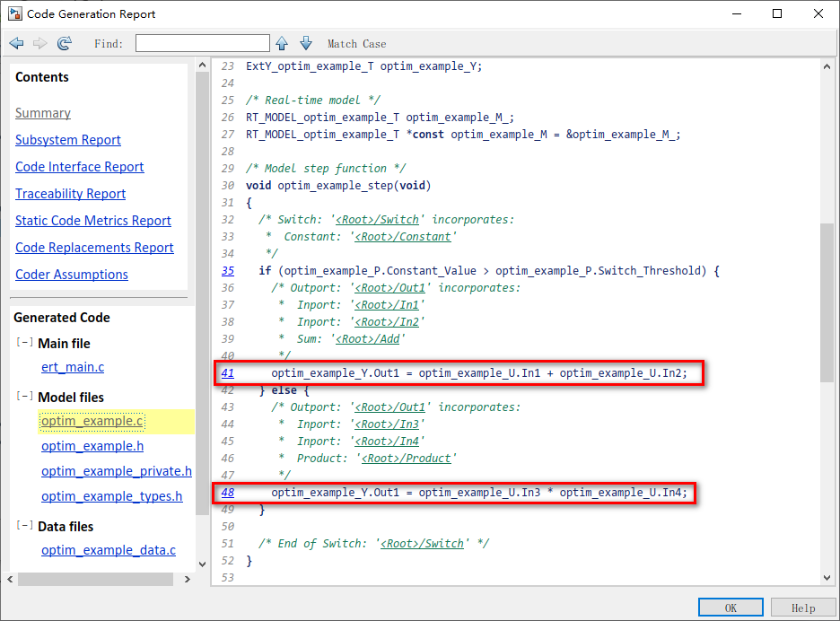The height and width of the screenshot is (621, 840).
Task: Click the <Root>/In2 block link
Action: [386, 322]
